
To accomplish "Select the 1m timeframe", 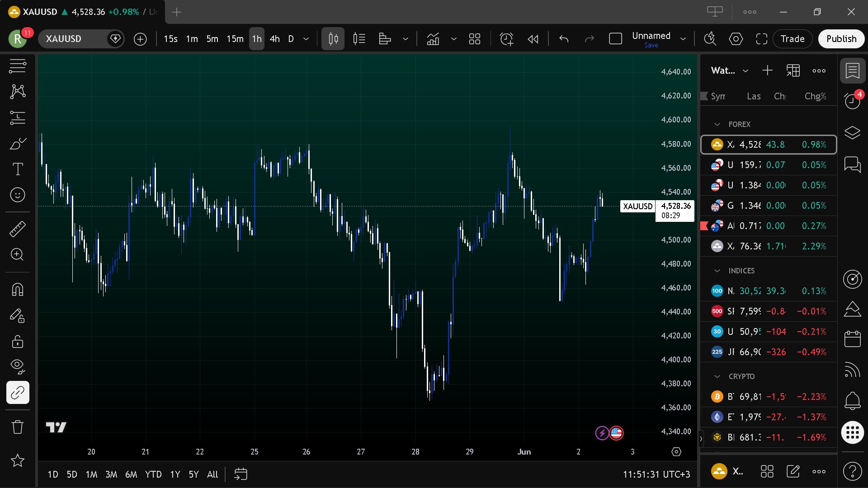I will (192, 39).
